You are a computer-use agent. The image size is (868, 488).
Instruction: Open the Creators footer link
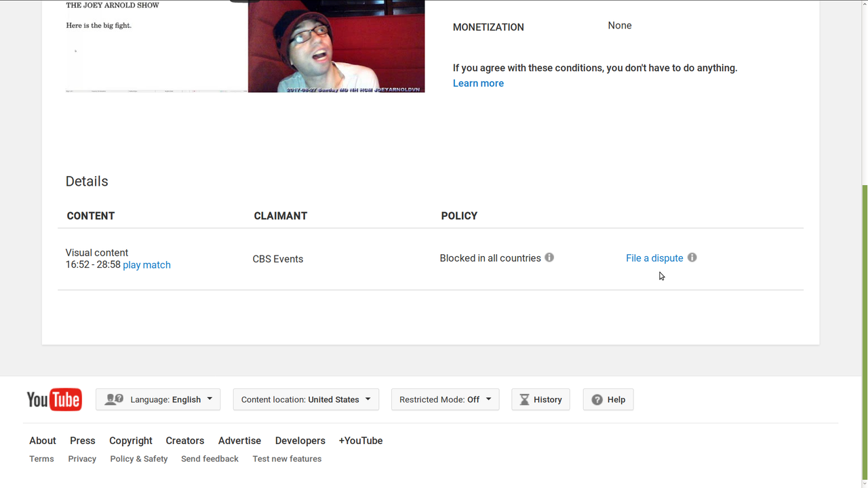pos(185,441)
